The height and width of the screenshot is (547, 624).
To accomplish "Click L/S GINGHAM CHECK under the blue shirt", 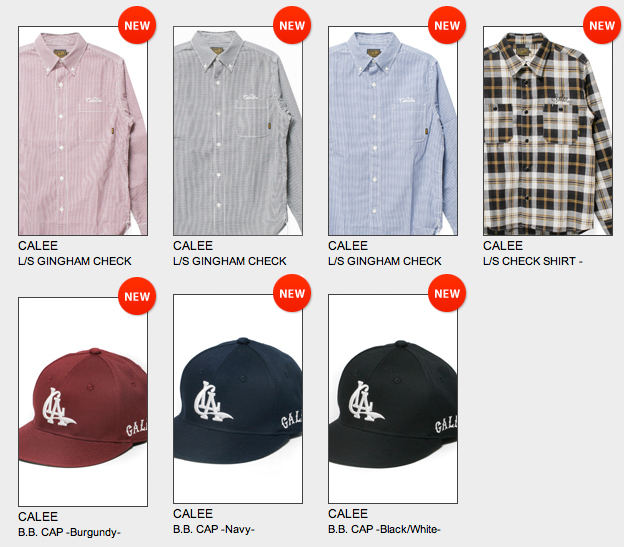I will tap(385, 261).
